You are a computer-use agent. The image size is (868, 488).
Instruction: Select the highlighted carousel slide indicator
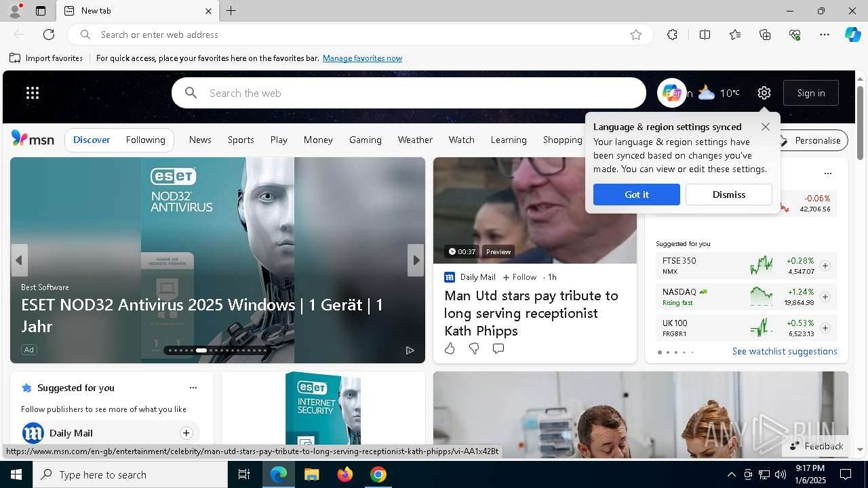[x=201, y=350]
